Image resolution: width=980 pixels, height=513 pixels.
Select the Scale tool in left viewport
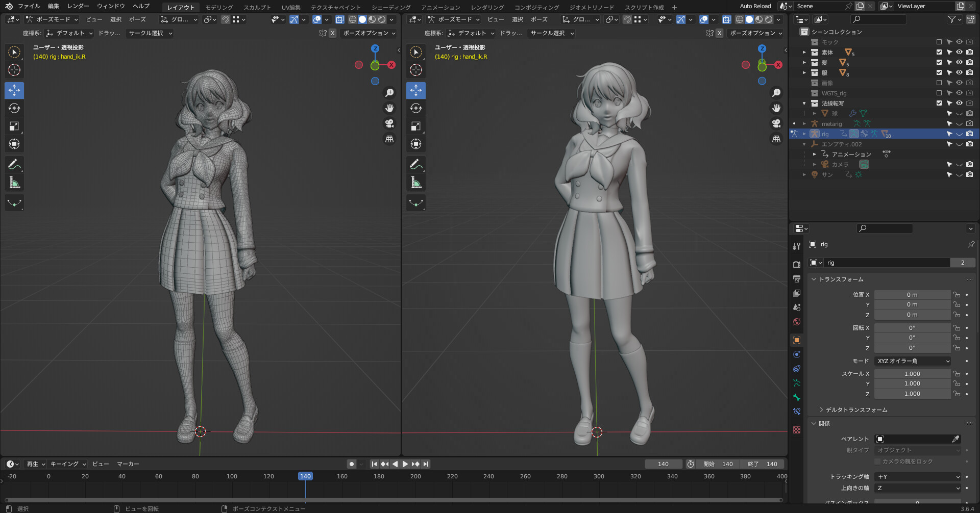click(14, 126)
